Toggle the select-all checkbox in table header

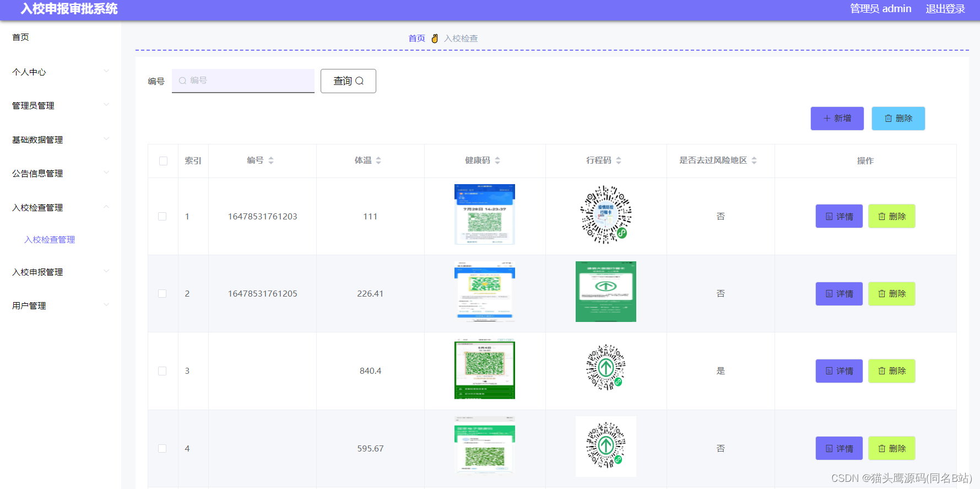pyautogui.click(x=163, y=161)
